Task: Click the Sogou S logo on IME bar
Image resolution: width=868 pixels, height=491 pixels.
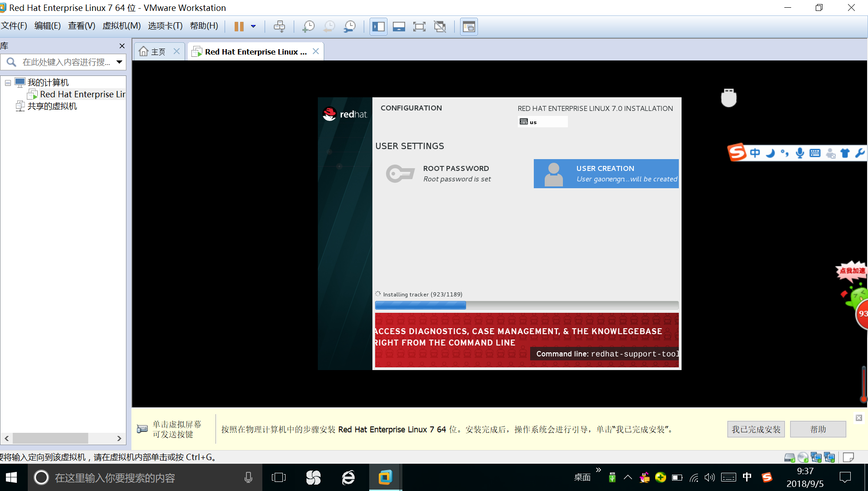Action: 737,152
